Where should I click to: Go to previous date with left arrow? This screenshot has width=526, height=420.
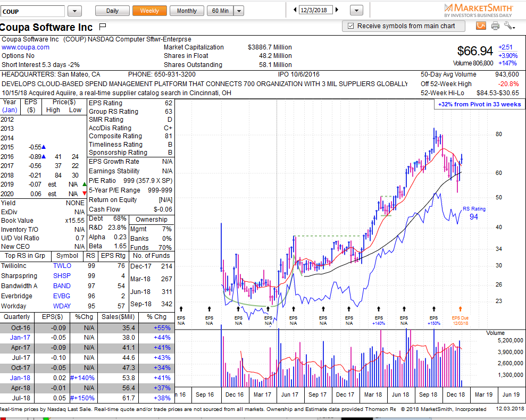(x=295, y=10)
